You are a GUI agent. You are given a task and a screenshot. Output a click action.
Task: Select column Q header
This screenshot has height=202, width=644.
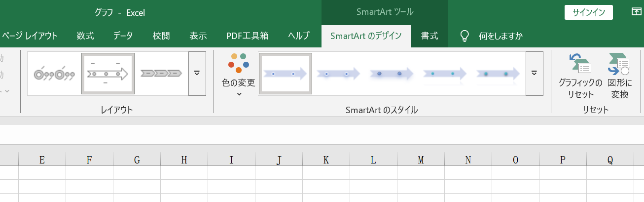click(610, 159)
